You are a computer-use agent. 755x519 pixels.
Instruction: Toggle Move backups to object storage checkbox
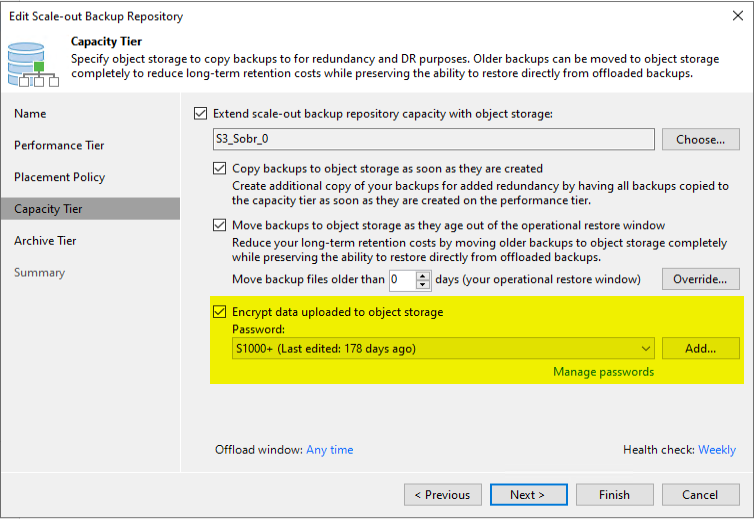[x=220, y=225]
